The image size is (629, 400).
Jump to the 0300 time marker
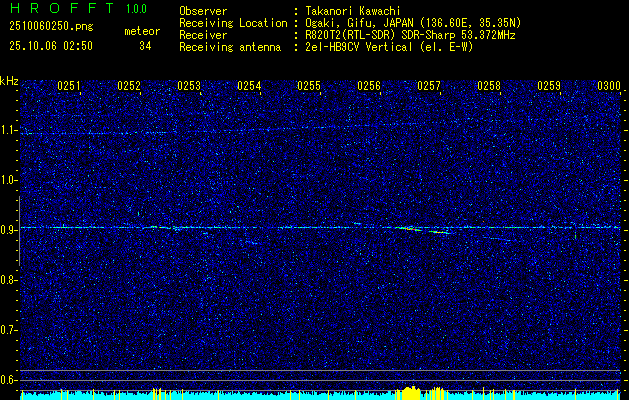608,86
